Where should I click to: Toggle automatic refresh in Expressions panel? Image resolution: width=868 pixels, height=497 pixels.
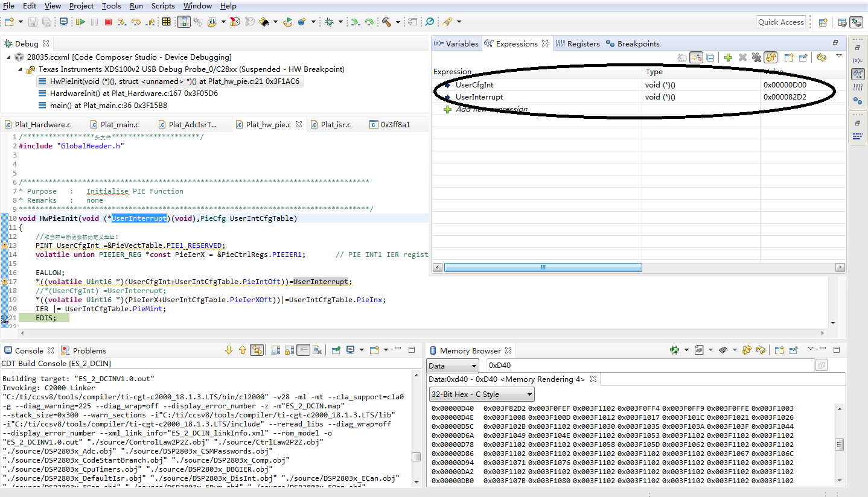(x=771, y=57)
